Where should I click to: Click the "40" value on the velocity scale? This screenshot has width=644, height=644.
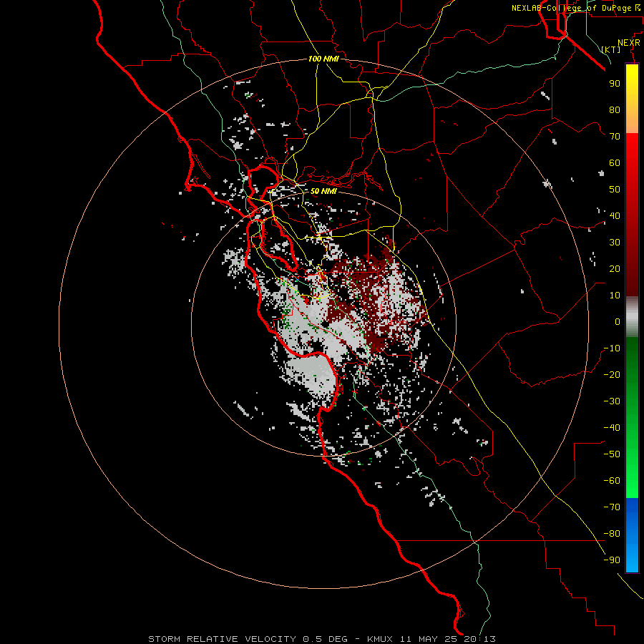(x=615, y=216)
